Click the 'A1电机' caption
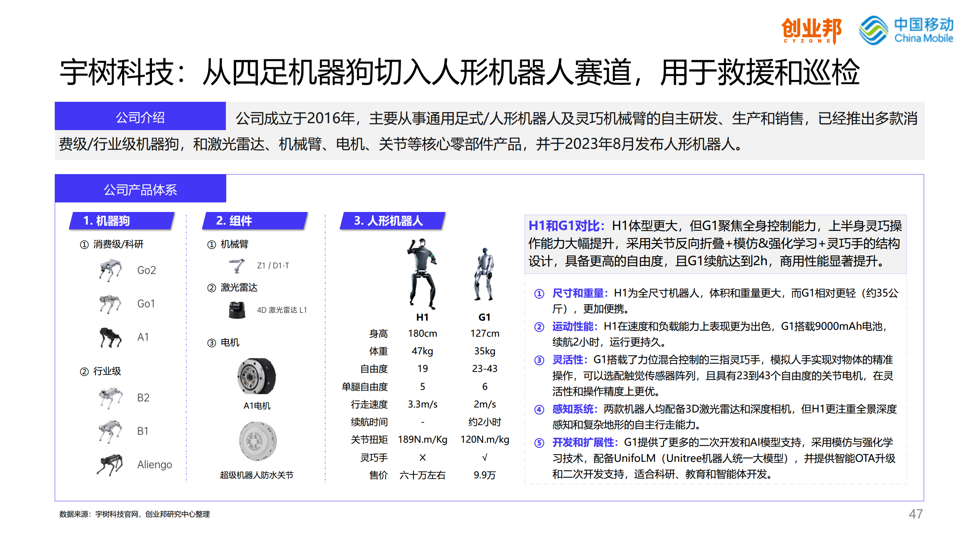The height and width of the screenshot is (551, 980). 257,406
